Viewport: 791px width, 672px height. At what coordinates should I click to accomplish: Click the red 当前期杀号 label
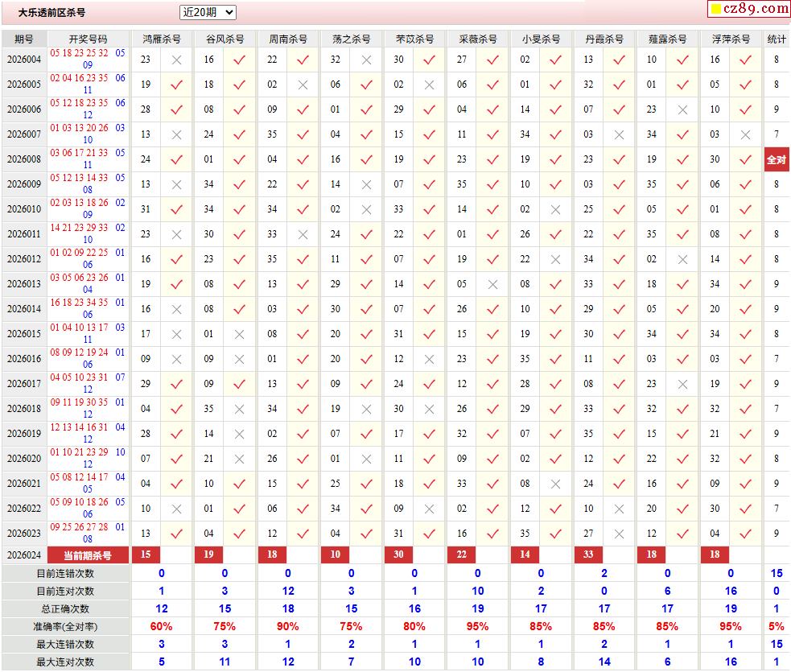click(x=88, y=555)
